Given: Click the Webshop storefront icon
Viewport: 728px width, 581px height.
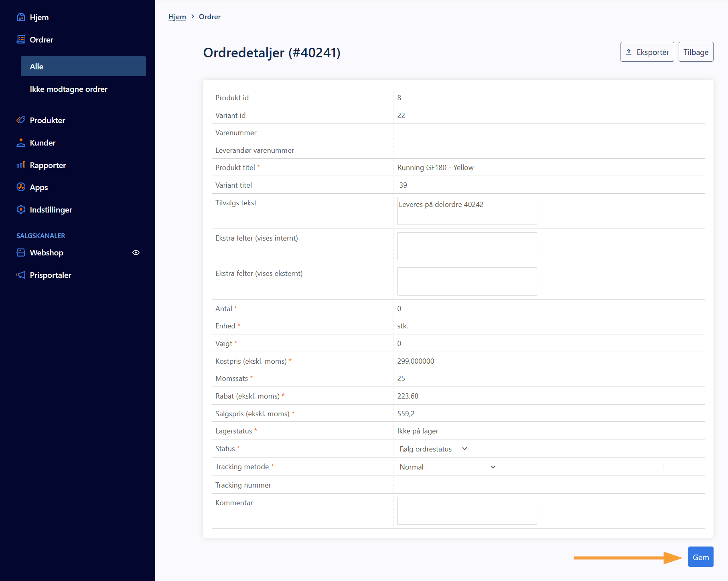Looking at the screenshot, I should pyautogui.click(x=21, y=253).
